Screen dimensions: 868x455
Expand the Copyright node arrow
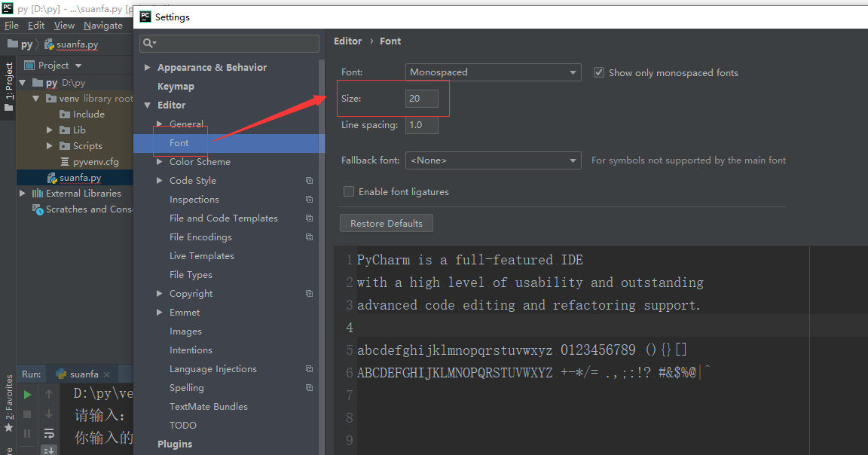pos(160,293)
